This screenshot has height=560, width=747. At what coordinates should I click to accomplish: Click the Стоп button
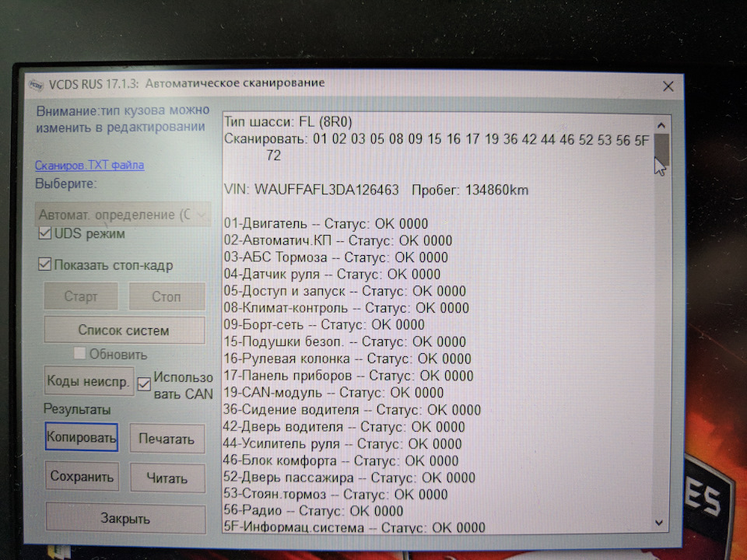tap(167, 296)
